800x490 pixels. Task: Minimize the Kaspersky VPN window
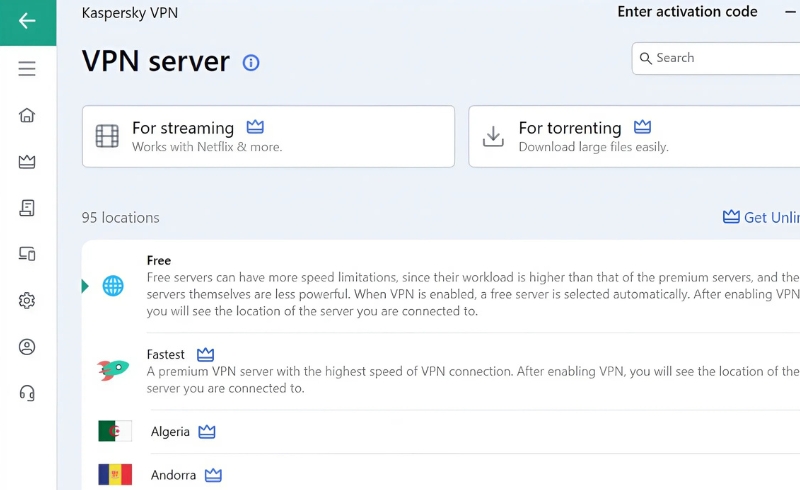pyautogui.click(x=790, y=12)
